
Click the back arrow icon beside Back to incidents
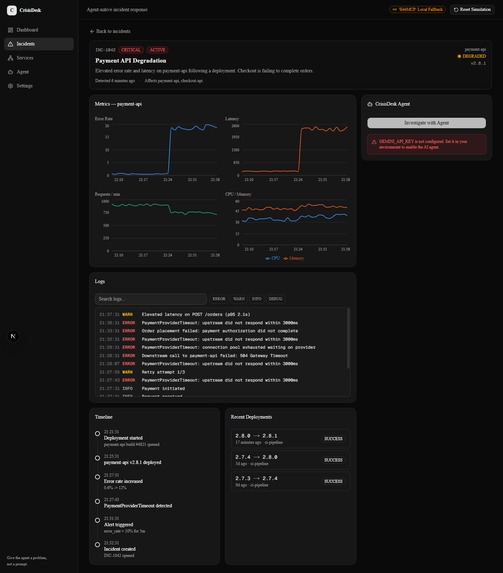[92, 31]
